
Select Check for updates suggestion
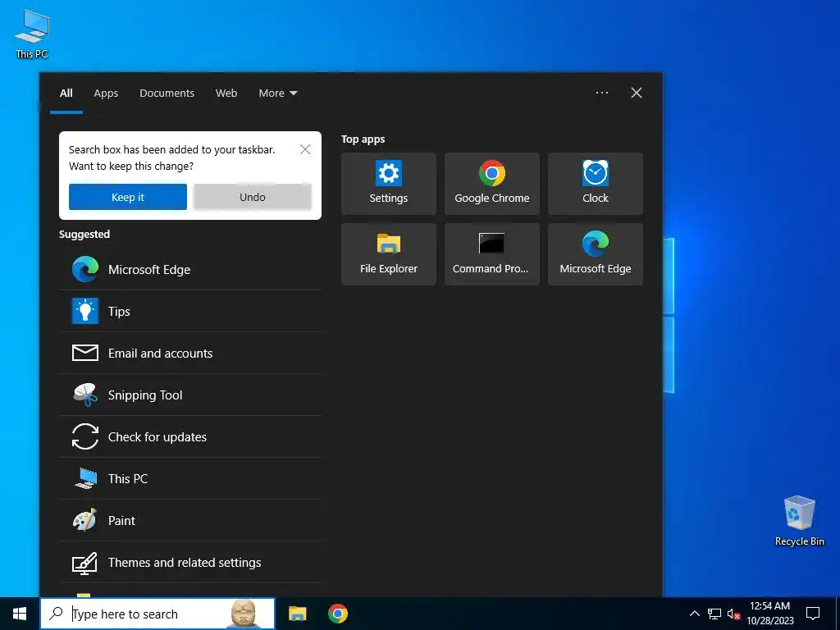[x=190, y=436]
